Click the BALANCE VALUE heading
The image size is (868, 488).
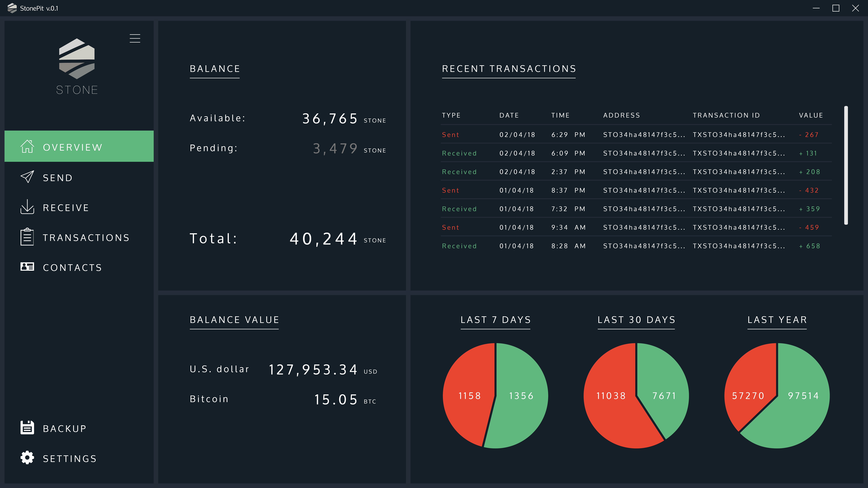coord(234,320)
